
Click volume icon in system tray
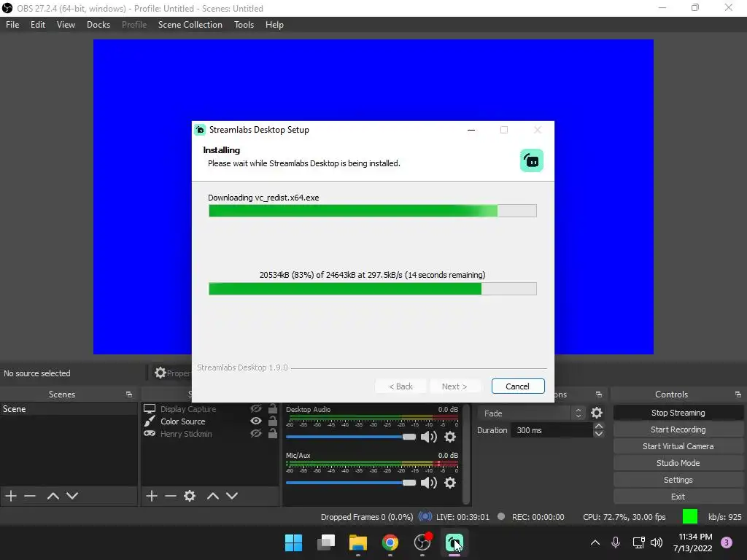657,542
